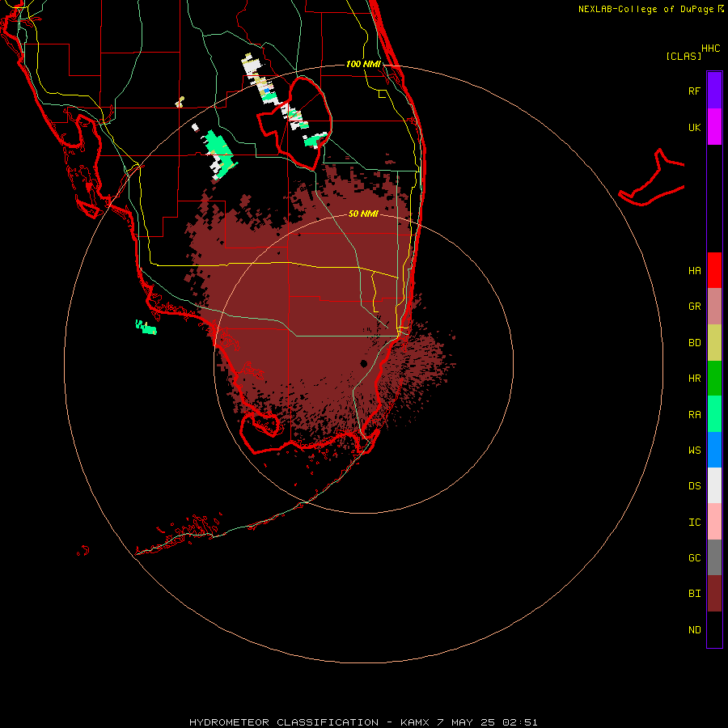This screenshot has width=728, height=728.
Task: Click the [CLAS] units label
Action: [x=684, y=56]
